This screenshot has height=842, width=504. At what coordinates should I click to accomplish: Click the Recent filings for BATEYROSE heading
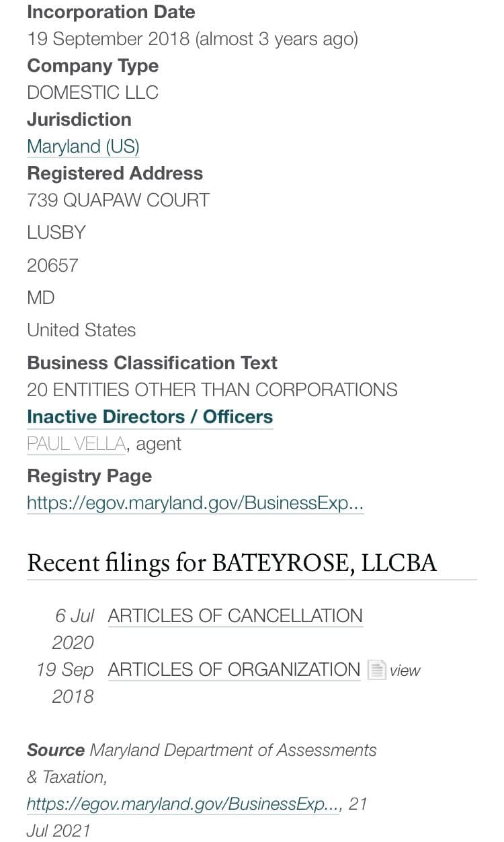(232, 562)
